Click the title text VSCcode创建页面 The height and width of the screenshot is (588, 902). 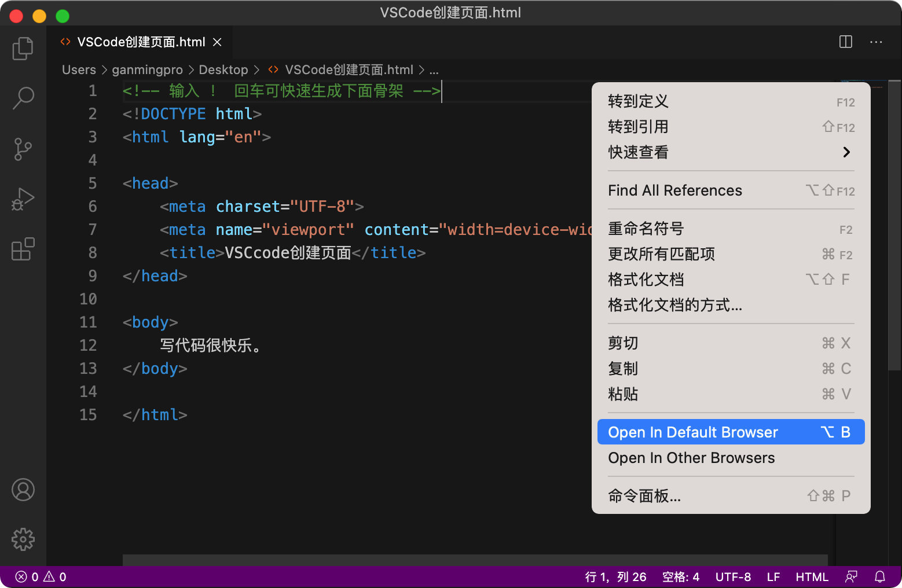pos(288,253)
